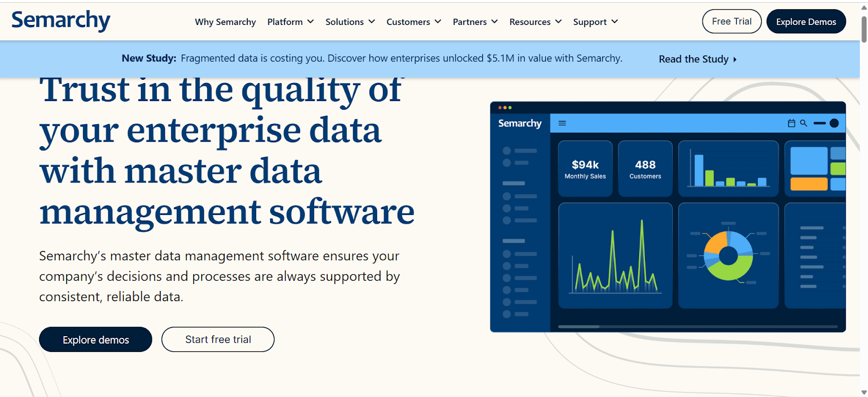Expand the Support dropdown chevron

(x=615, y=22)
